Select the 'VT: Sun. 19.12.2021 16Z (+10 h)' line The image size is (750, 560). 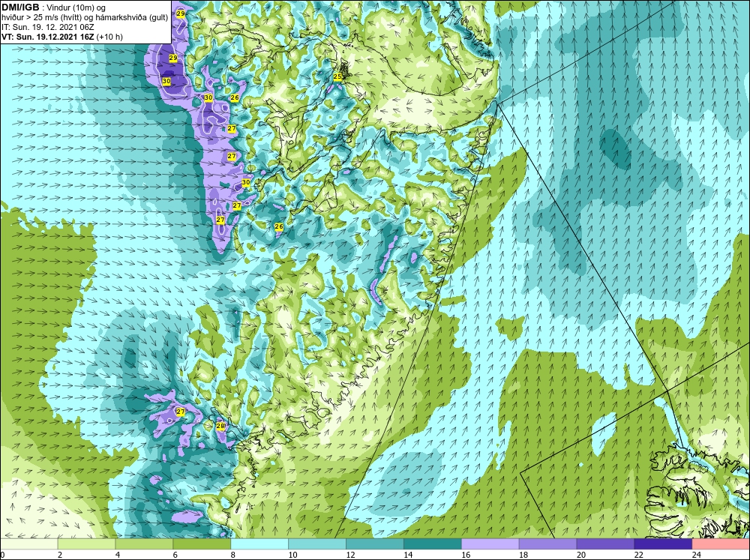point(62,37)
